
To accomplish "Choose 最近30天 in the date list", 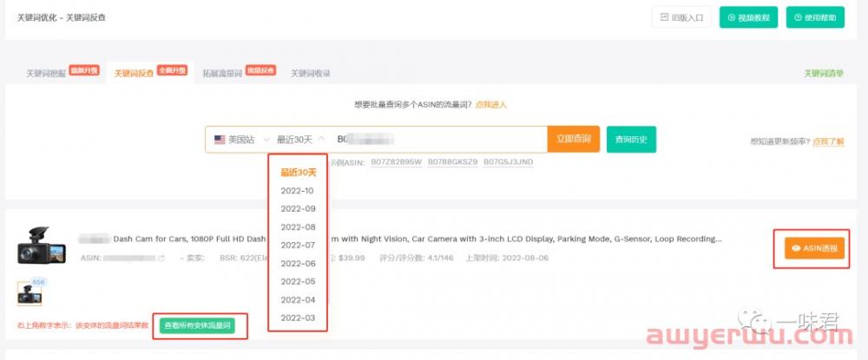I will click(298, 173).
